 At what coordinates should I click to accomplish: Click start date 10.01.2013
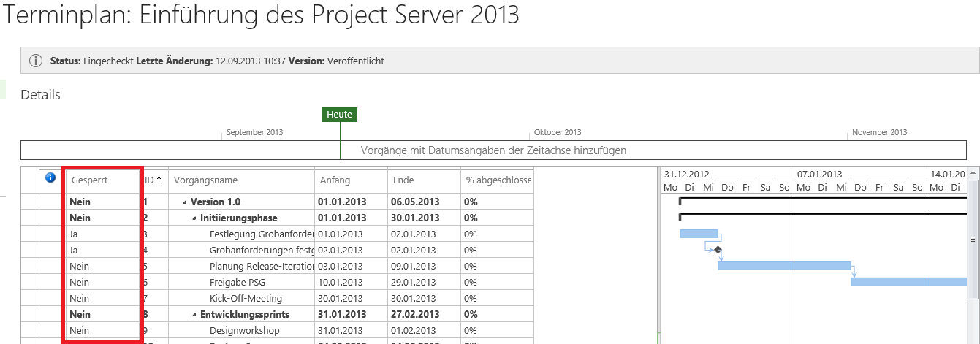click(x=341, y=283)
